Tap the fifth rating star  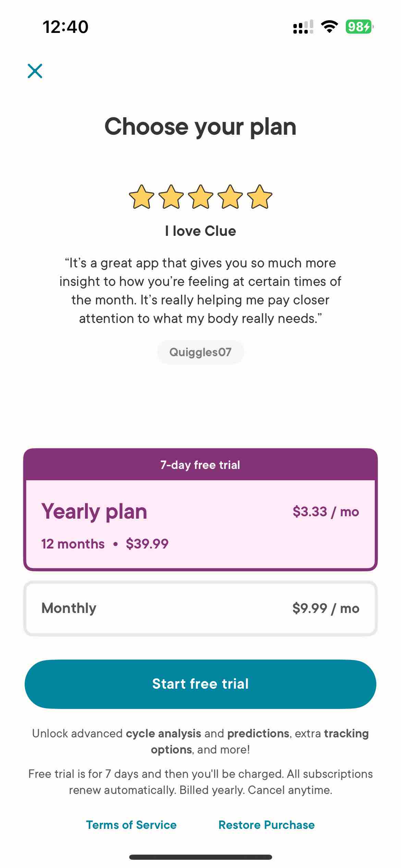pyautogui.click(x=259, y=197)
